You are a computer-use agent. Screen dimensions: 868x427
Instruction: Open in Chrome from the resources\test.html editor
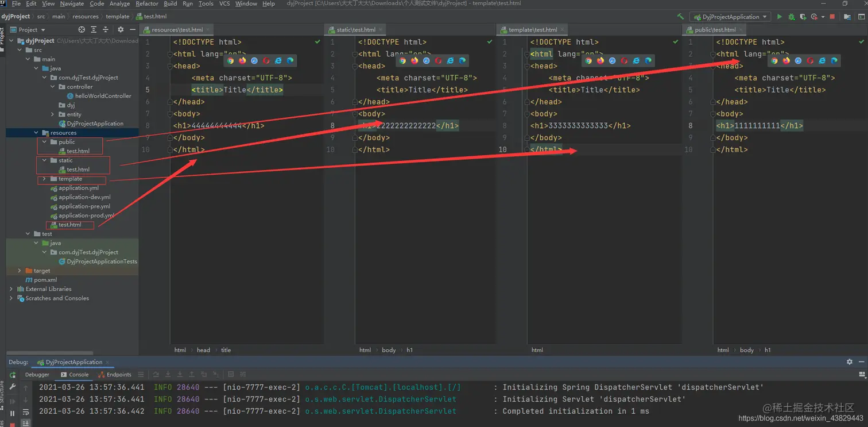(231, 60)
